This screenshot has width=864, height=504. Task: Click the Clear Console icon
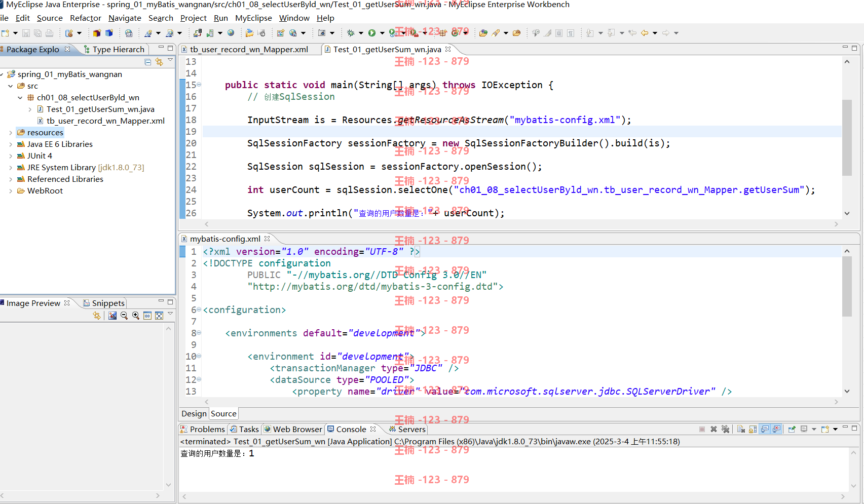tap(741, 429)
